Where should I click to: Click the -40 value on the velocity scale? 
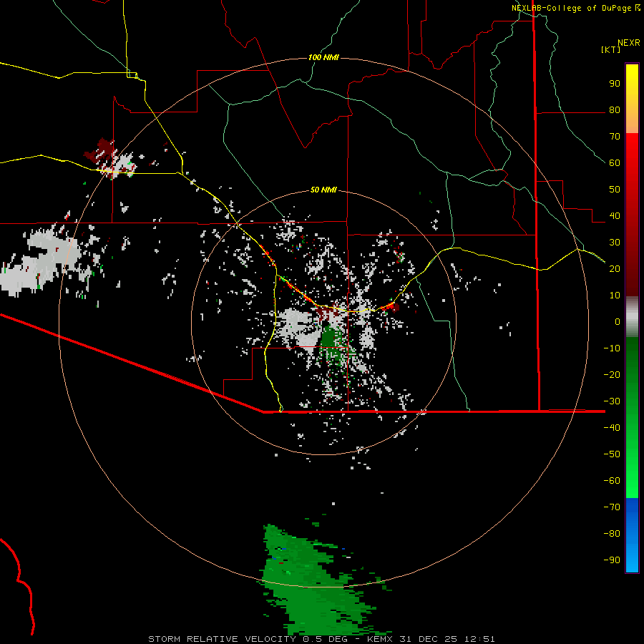(612, 428)
